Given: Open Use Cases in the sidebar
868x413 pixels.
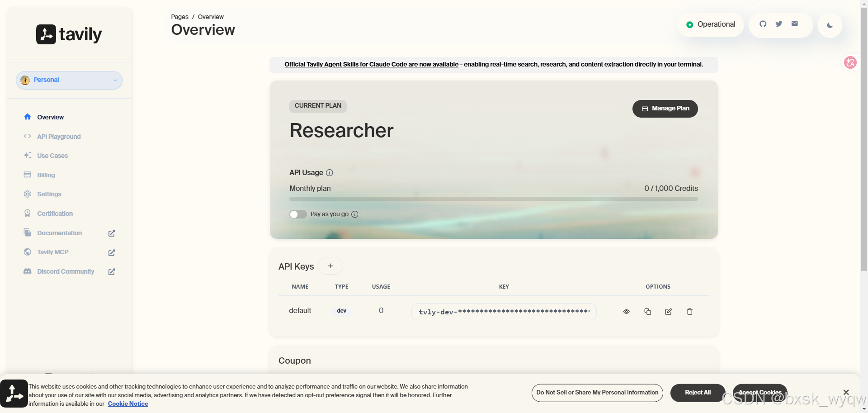Looking at the screenshot, I should [x=52, y=156].
